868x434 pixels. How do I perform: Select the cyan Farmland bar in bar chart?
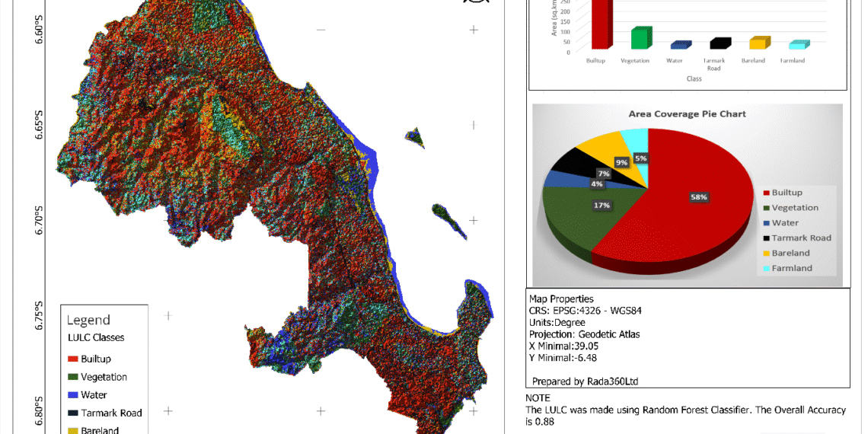795,46
